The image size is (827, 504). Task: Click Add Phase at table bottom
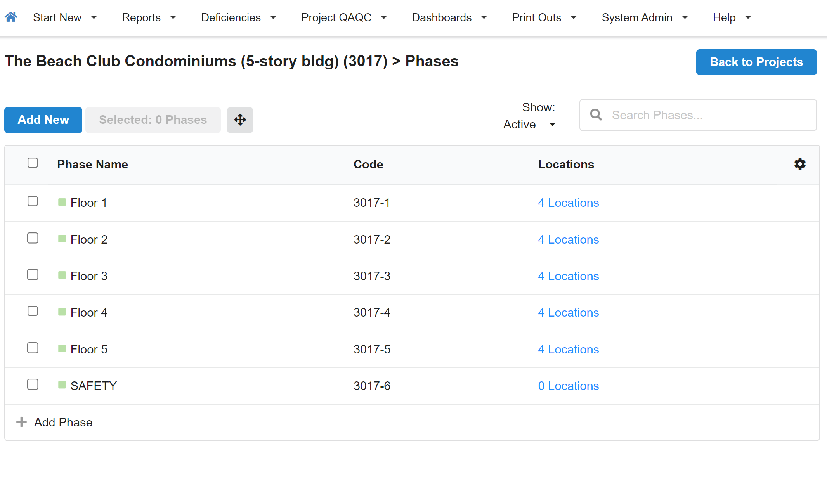[63, 422]
